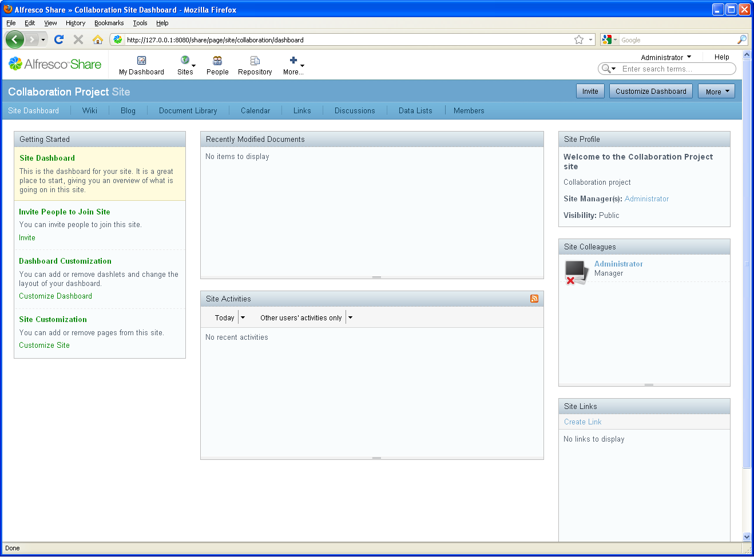The image size is (754, 560).
Task: Open the Repository icon
Action: coord(255,61)
